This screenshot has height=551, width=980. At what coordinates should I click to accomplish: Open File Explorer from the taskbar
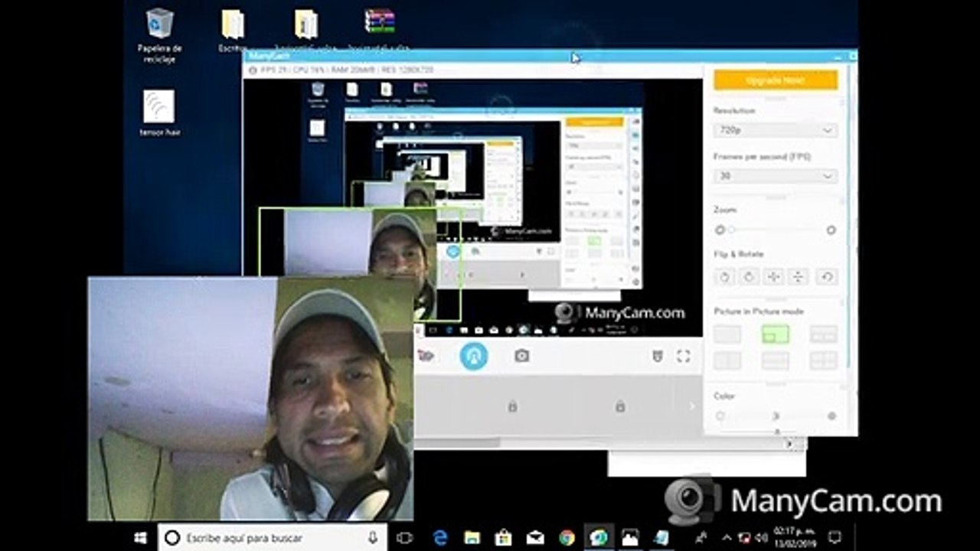(x=472, y=538)
